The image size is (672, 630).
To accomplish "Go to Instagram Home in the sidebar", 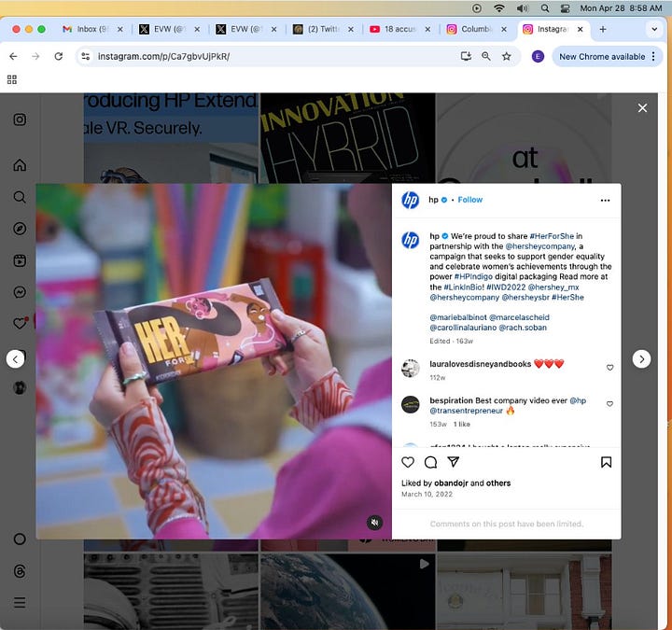I will (20, 165).
